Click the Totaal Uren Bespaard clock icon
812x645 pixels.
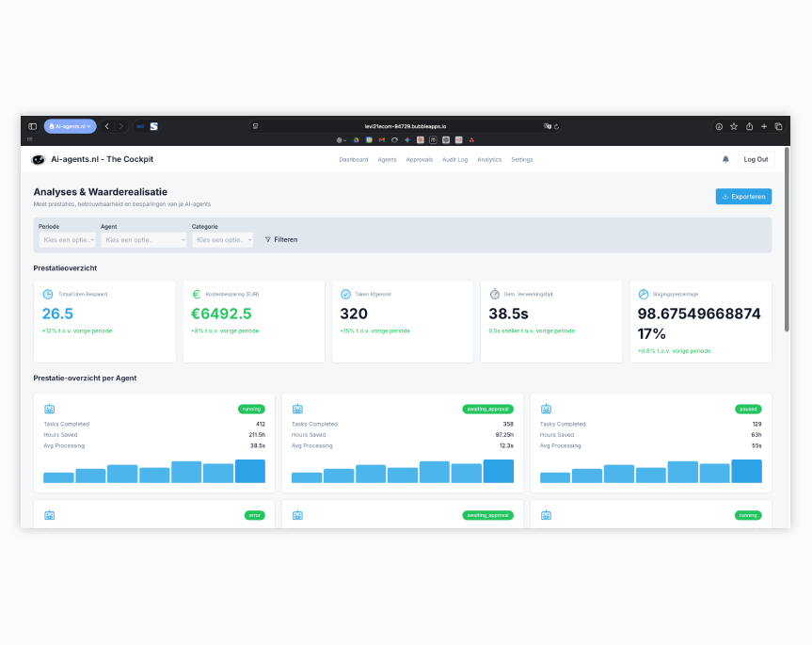pos(48,293)
